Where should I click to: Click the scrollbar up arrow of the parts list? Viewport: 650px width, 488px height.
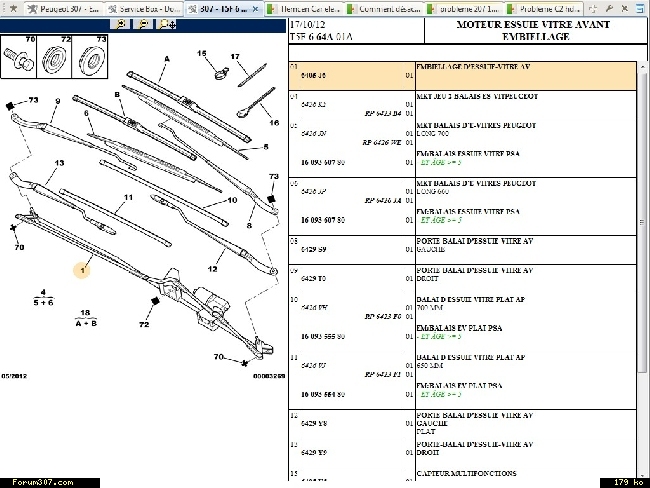coord(643,67)
